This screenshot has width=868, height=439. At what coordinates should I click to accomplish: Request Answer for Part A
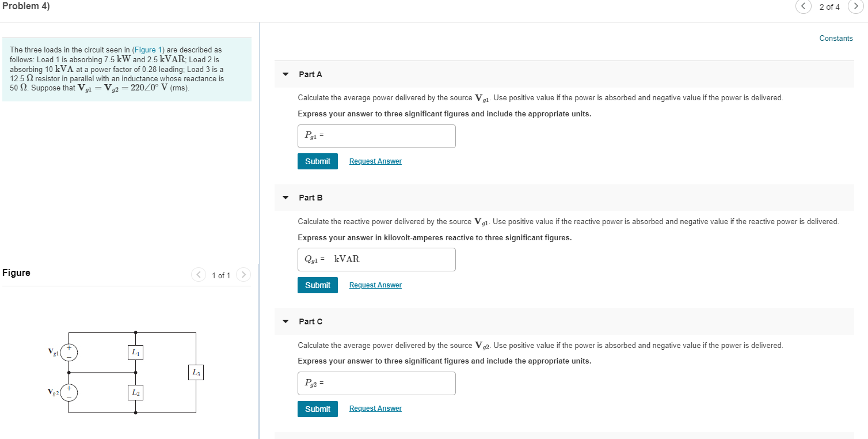point(375,161)
